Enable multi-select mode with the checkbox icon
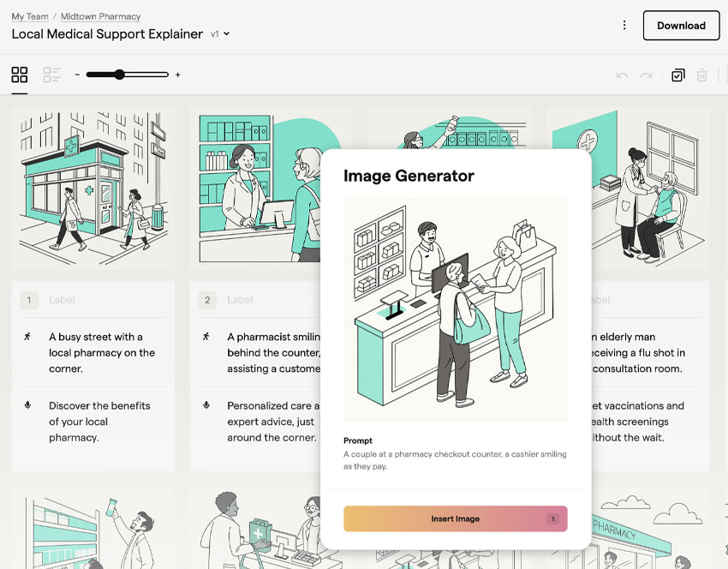Image resolution: width=728 pixels, height=569 pixels. (x=677, y=75)
